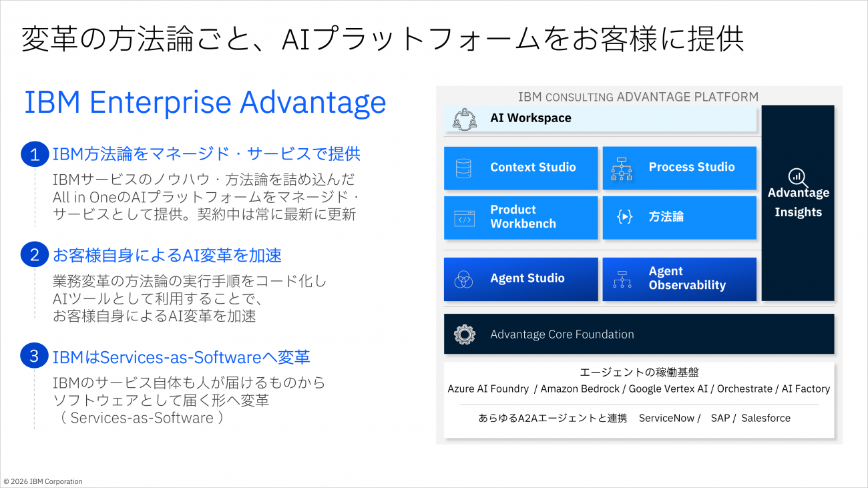
Task: Click the Process Studio flowchart icon
Action: [x=622, y=170]
